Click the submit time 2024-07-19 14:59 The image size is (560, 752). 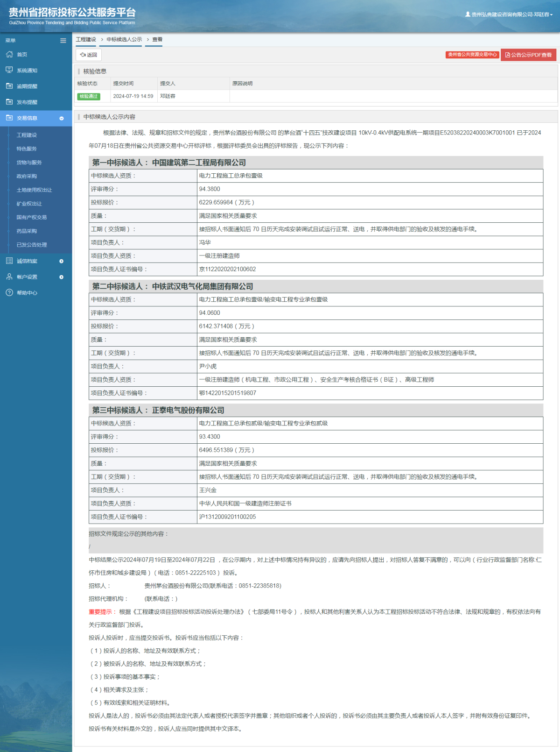(x=133, y=96)
